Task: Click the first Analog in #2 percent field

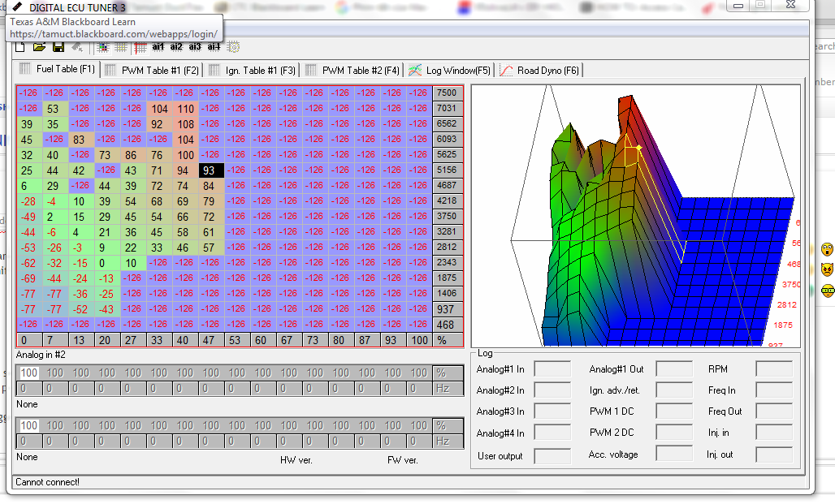Action: tap(29, 373)
